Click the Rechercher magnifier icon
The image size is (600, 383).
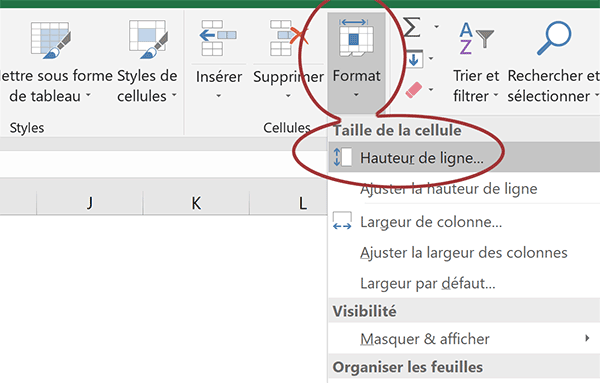pos(554,38)
